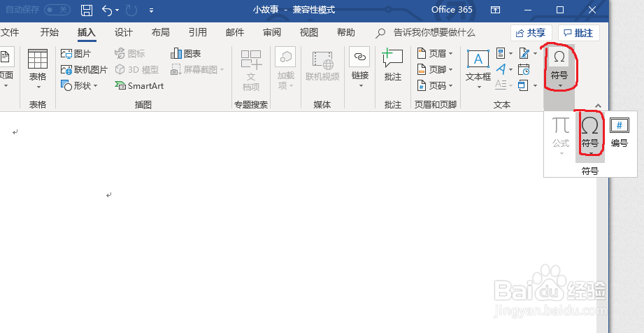644x333 pixels.
Task: Insert a 图表
Action: click(x=185, y=53)
